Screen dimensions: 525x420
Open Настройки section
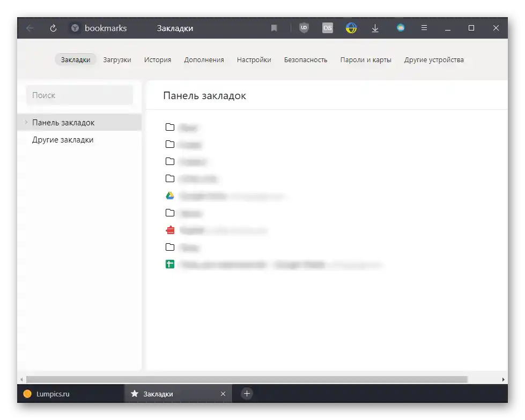coord(254,60)
